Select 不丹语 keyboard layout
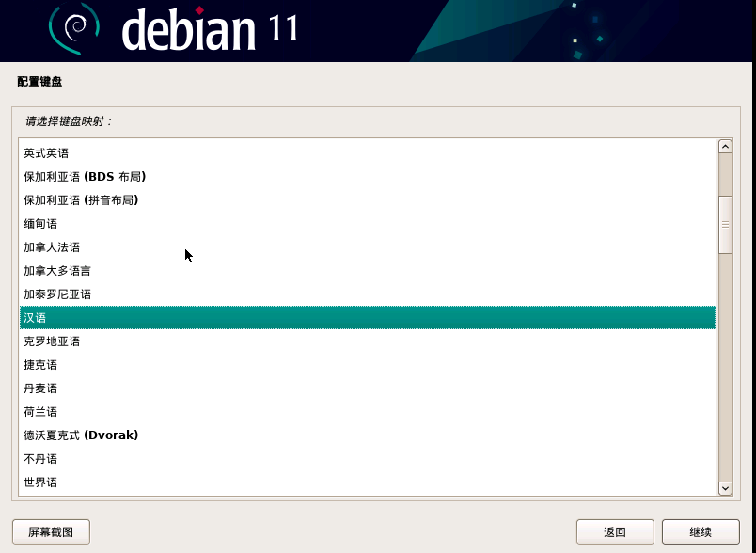Screen dimensions: 756x553 (x=368, y=459)
